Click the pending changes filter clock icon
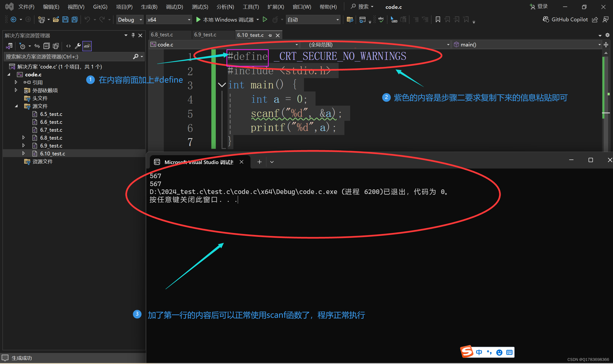613x364 pixels. point(22,46)
